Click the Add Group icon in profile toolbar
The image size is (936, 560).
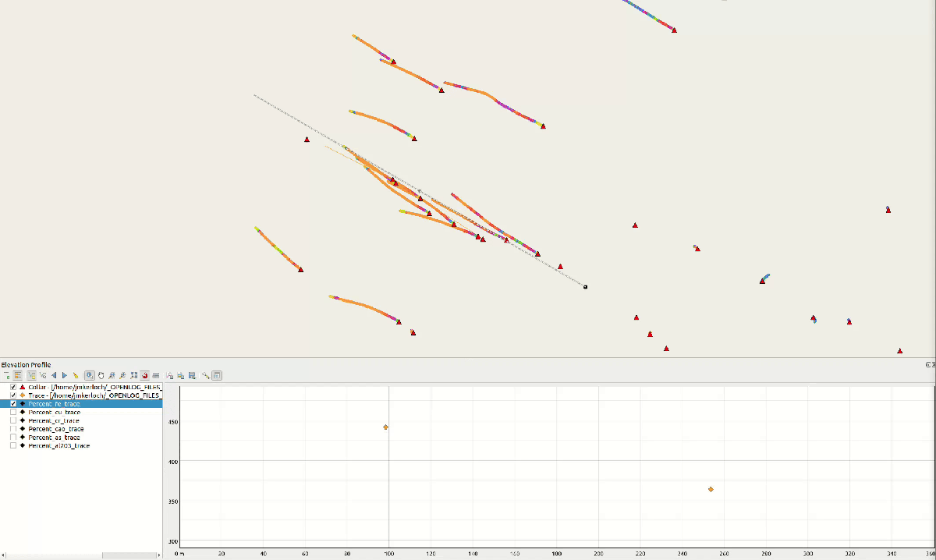point(8,375)
